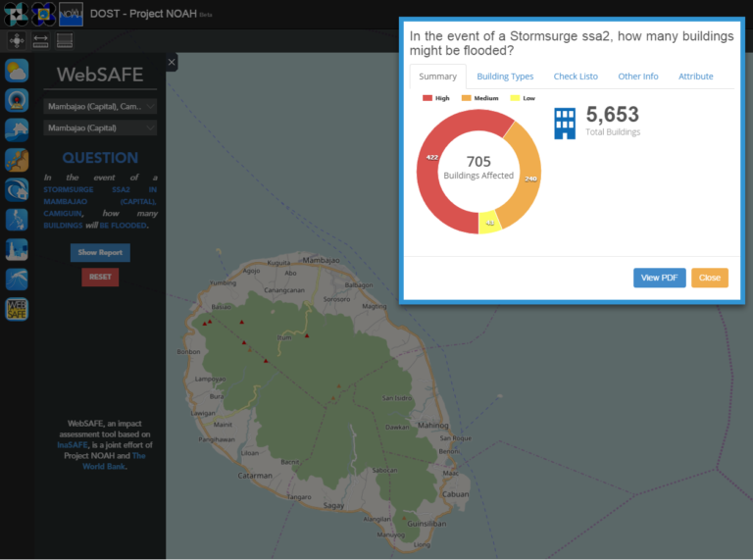The width and height of the screenshot is (753, 560).
Task: Click the NOAH logo in header
Action: 71,14
